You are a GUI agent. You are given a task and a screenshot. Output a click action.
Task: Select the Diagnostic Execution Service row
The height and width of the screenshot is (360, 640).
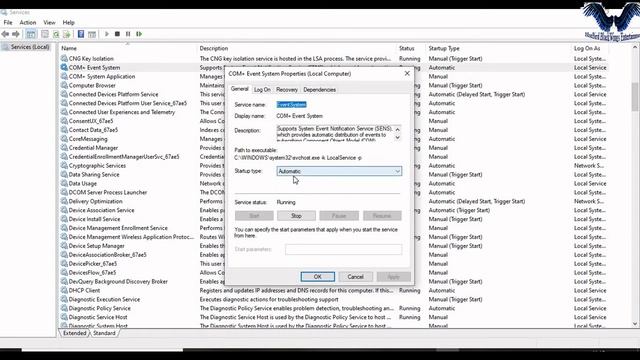pos(333,299)
